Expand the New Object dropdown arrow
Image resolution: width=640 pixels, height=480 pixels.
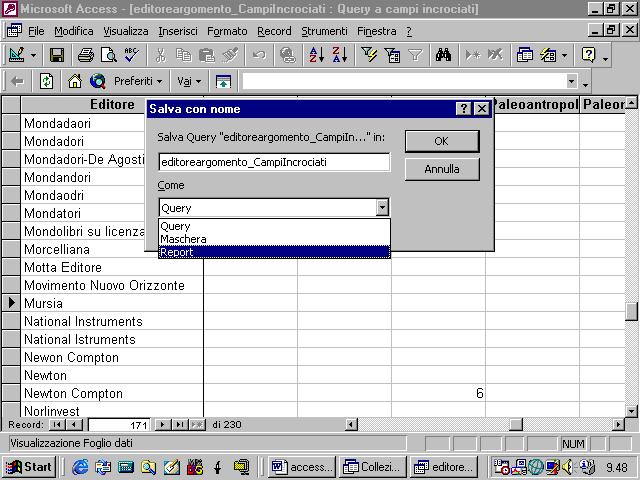564,55
